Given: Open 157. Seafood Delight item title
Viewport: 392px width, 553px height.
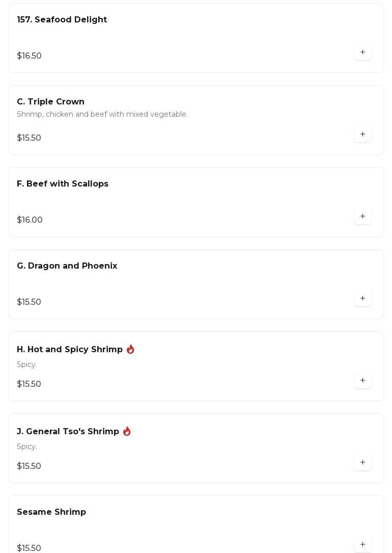Looking at the screenshot, I should coord(62,20).
